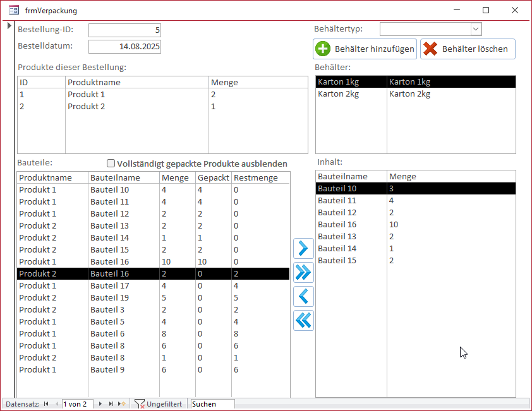
Task: Click the Bestelldatum date field
Action: pyautogui.click(x=124, y=47)
